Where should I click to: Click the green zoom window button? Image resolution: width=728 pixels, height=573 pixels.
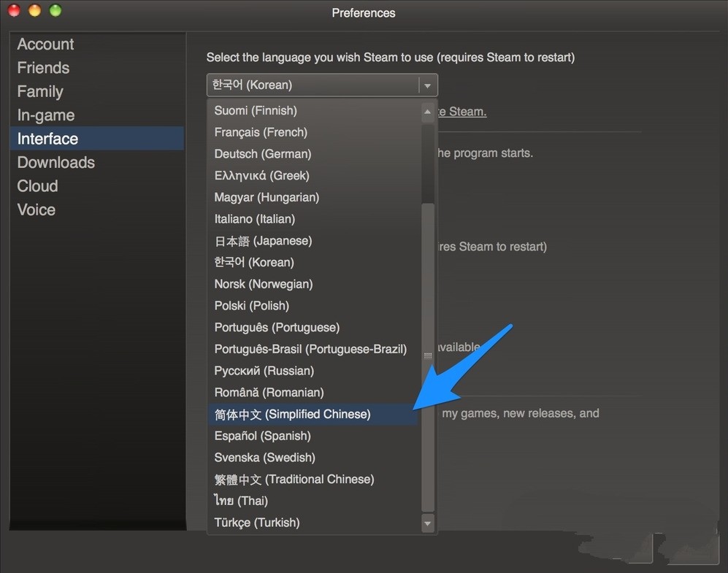pyautogui.click(x=55, y=11)
